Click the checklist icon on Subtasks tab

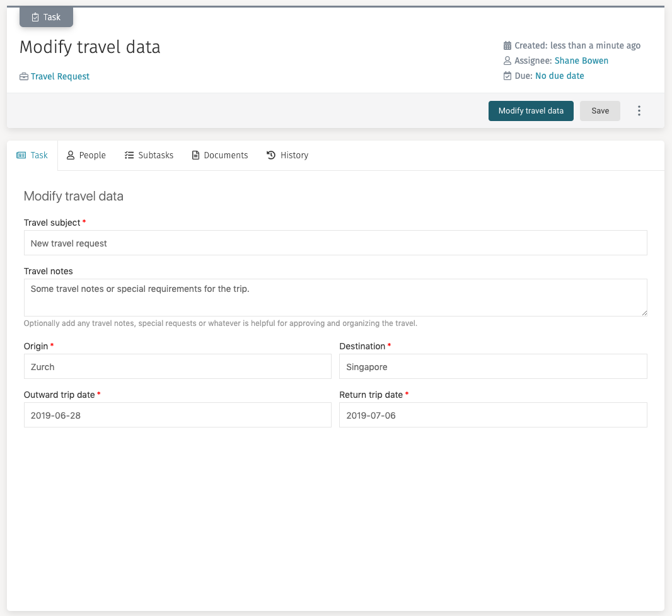point(129,154)
